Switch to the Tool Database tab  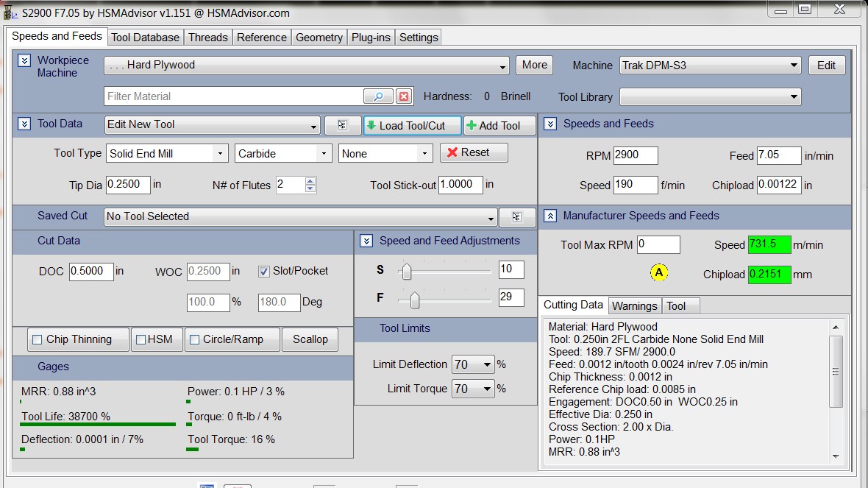145,37
